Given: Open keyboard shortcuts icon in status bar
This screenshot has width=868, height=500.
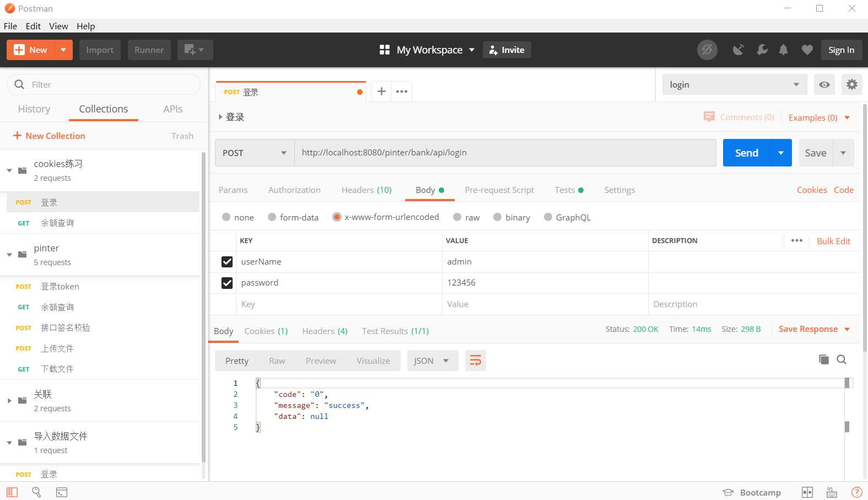Looking at the screenshot, I should coord(832,492).
